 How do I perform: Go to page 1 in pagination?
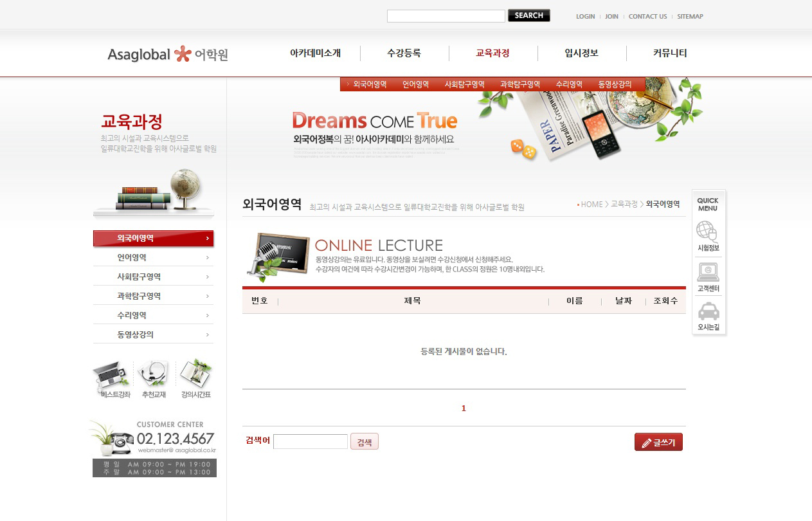point(464,408)
